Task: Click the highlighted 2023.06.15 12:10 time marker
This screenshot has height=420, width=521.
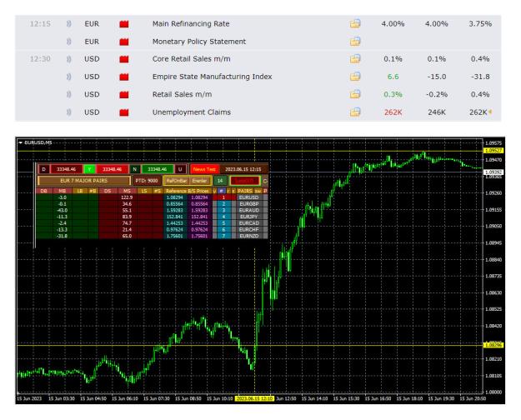Action: point(254,398)
